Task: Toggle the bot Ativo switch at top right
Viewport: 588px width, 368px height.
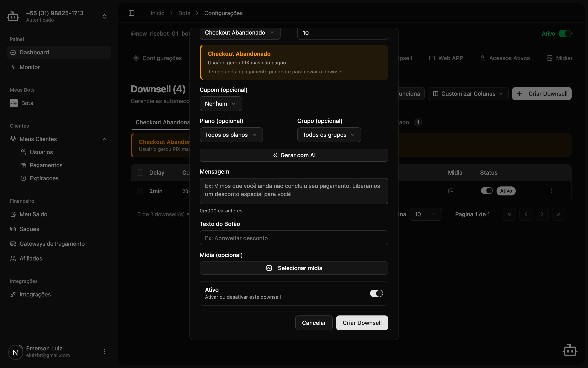Action: 565,34
